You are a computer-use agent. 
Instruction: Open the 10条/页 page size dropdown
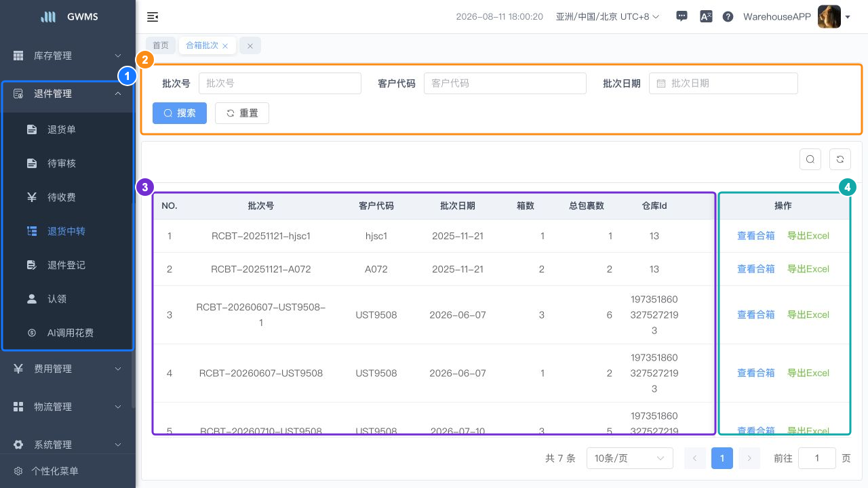pyautogui.click(x=629, y=458)
